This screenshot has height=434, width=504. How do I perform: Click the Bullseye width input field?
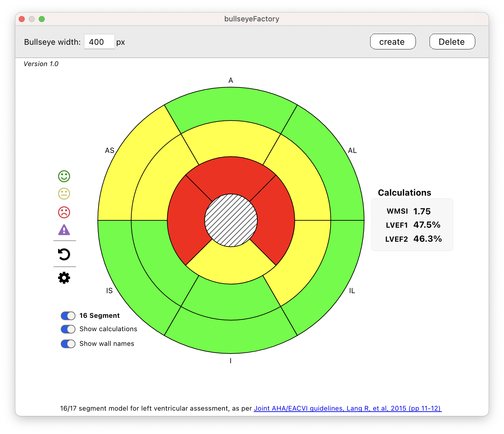click(x=99, y=41)
